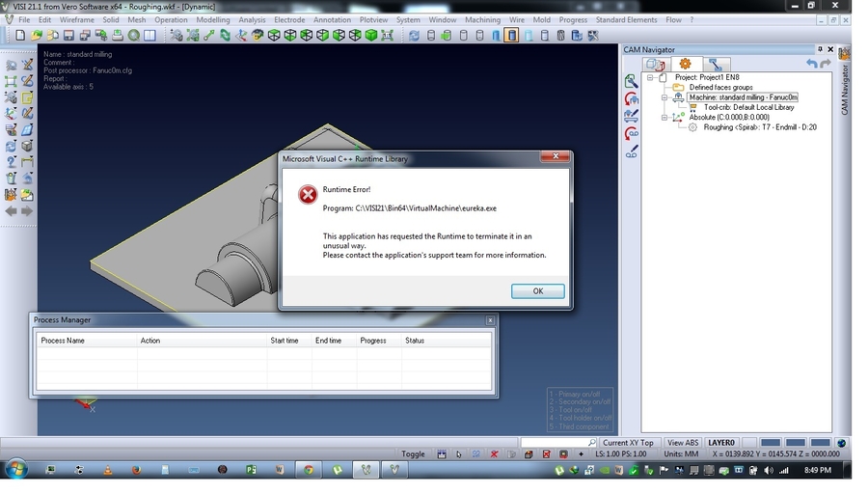Click the Undo arrow in CAM Navigator
This screenshot has height=494, width=868.
pos(812,64)
